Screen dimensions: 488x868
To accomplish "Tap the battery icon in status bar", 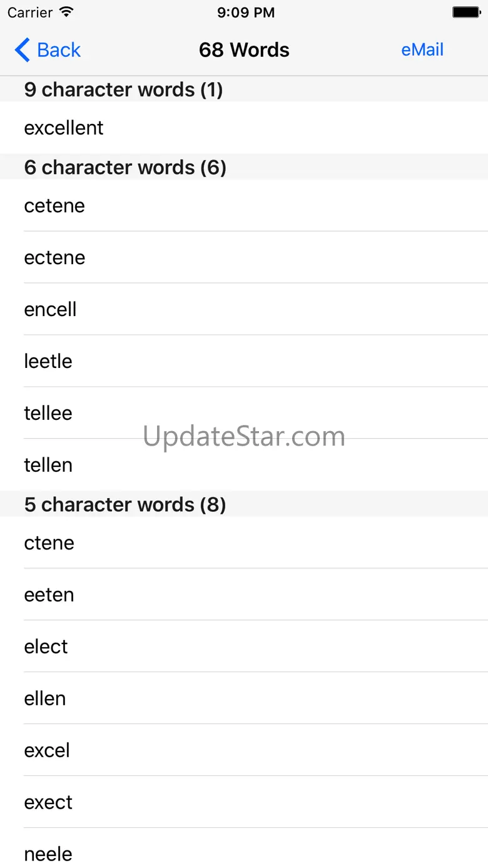I will (x=465, y=13).
